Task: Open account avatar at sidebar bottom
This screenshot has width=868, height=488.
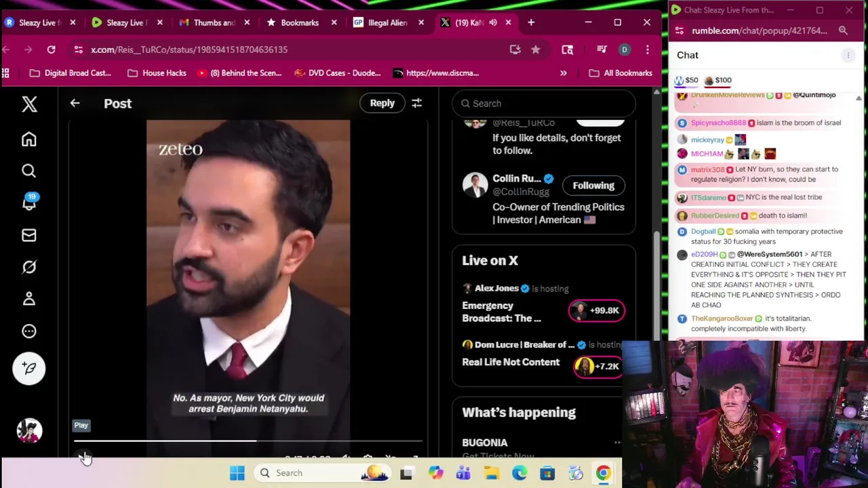Action: [29, 430]
